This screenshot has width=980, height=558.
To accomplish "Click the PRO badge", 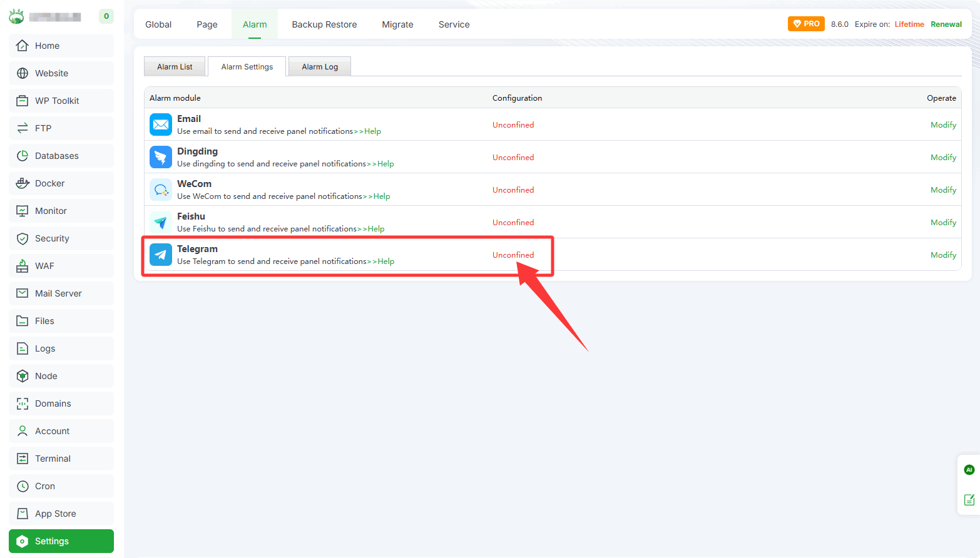I will [x=806, y=24].
